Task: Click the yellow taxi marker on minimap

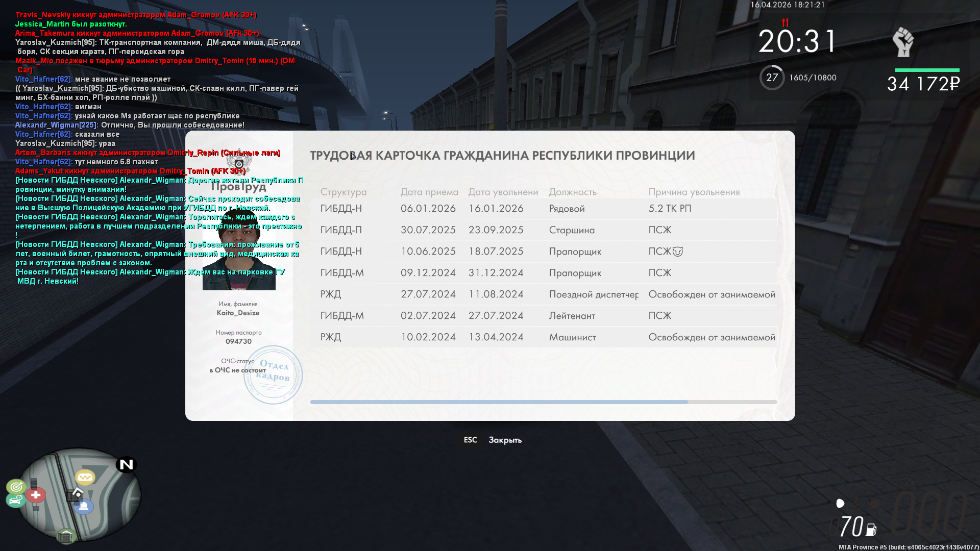Action: 85,477
